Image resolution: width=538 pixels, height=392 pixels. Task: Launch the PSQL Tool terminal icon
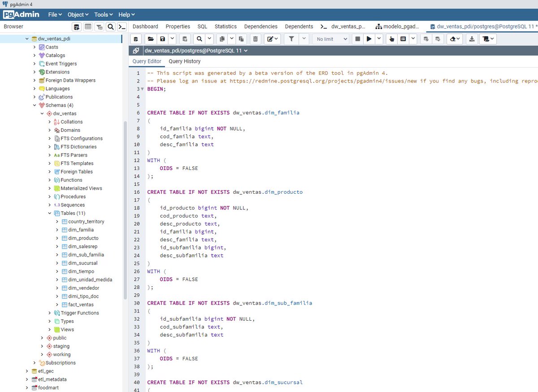(121, 27)
